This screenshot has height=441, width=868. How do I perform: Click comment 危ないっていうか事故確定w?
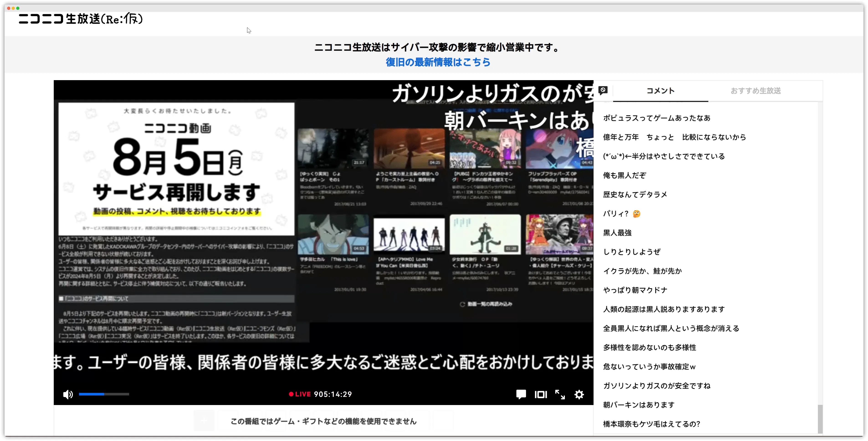pyautogui.click(x=649, y=367)
